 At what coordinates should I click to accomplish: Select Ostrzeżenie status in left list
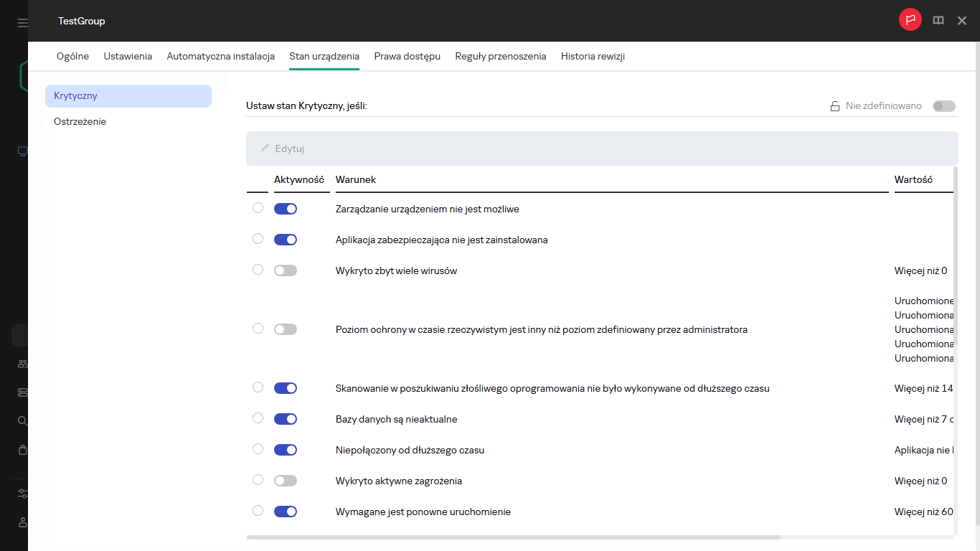coord(80,122)
